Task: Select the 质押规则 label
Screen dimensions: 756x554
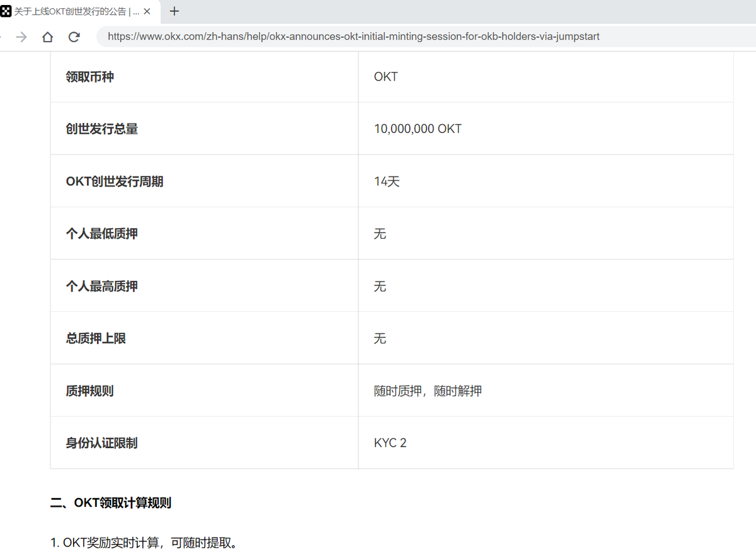Action: point(89,391)
